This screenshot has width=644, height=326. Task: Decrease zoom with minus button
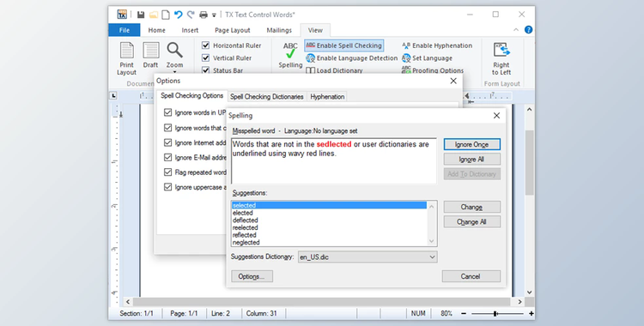click(464, 314)
